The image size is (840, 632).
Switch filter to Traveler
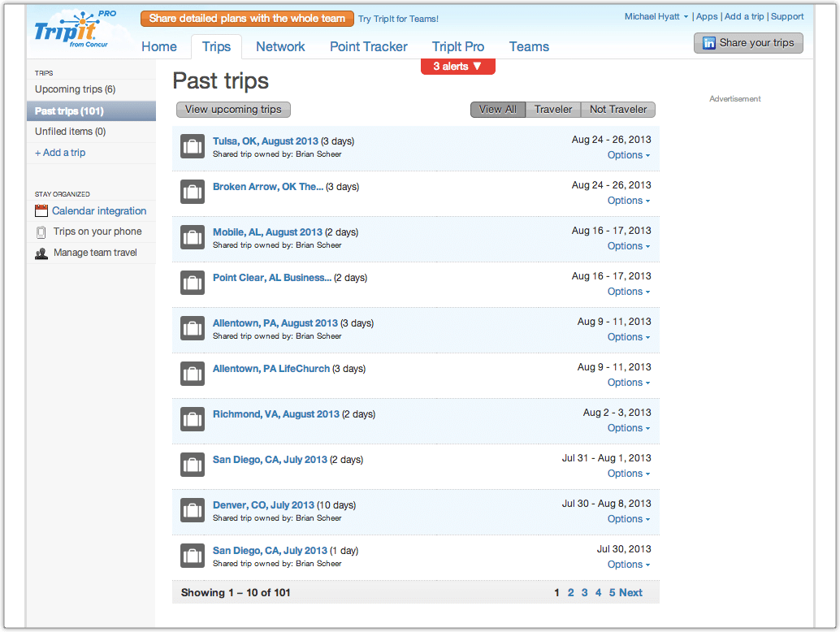(x=553, y=110)
